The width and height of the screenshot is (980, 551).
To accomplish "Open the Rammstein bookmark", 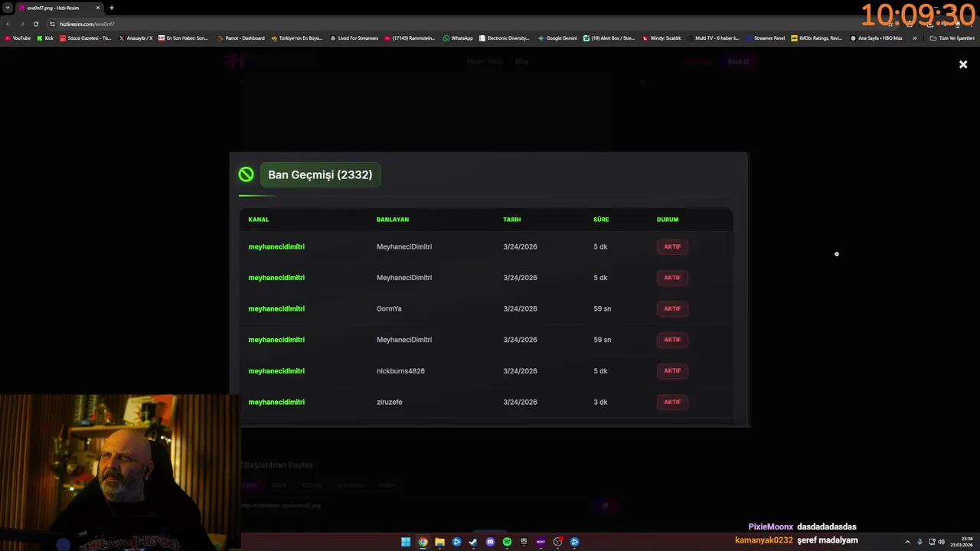I will pyautogui.click(x=410, y=37).
